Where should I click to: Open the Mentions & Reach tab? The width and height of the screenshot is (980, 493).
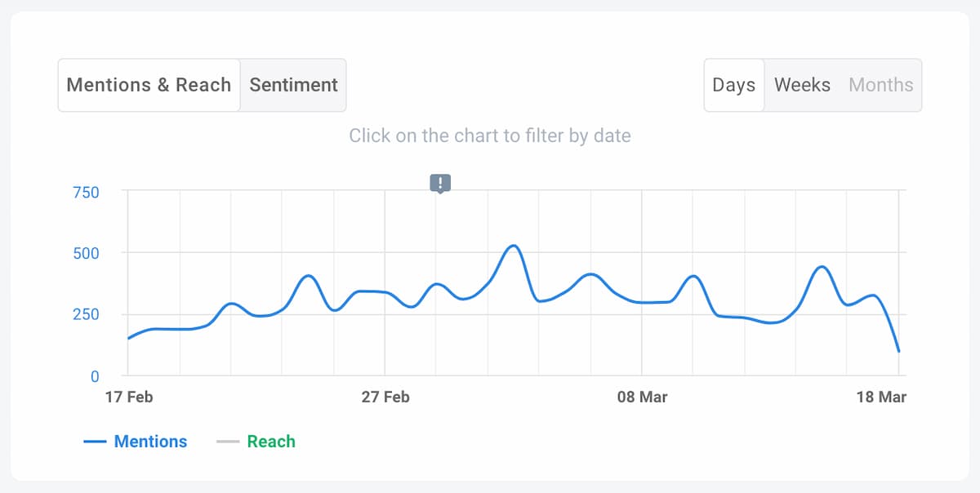[149, 85]
